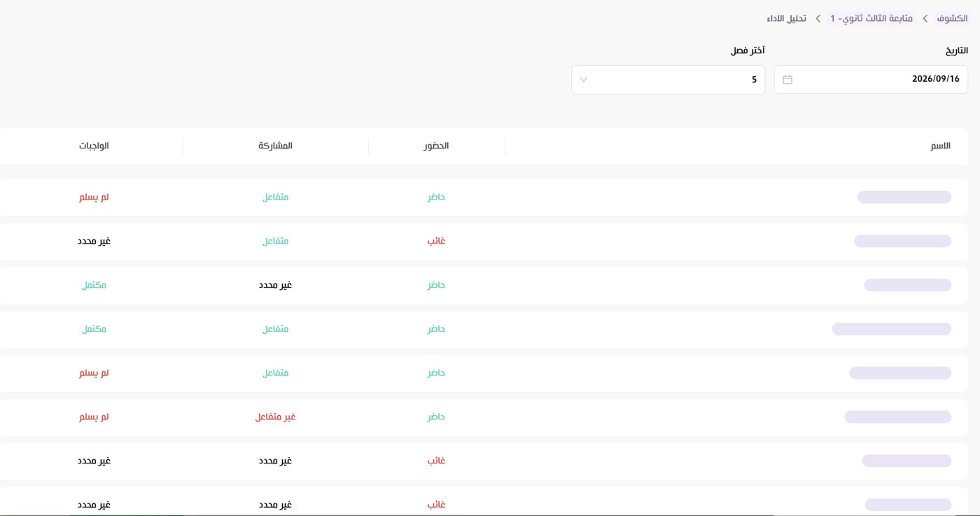980x516 pixels.
Task: Click the تحليل الاداء breadcrumb item
Action: tap(787, 18)
